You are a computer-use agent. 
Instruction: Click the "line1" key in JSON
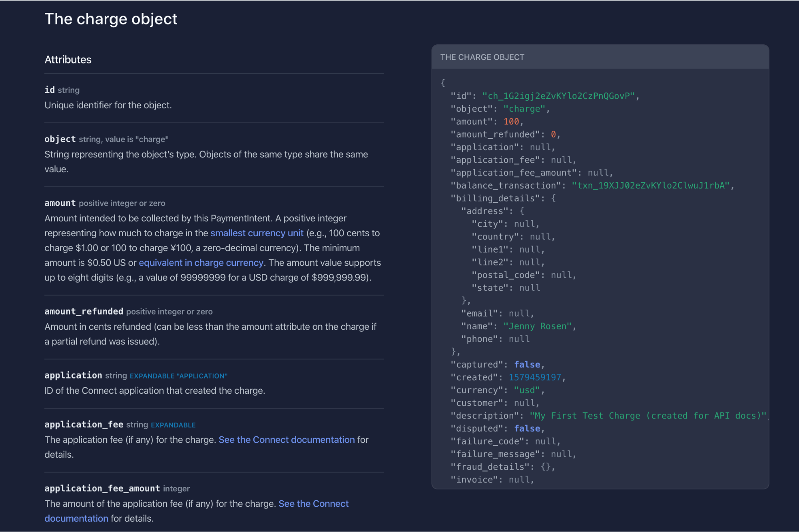click(x=490, y=249)
